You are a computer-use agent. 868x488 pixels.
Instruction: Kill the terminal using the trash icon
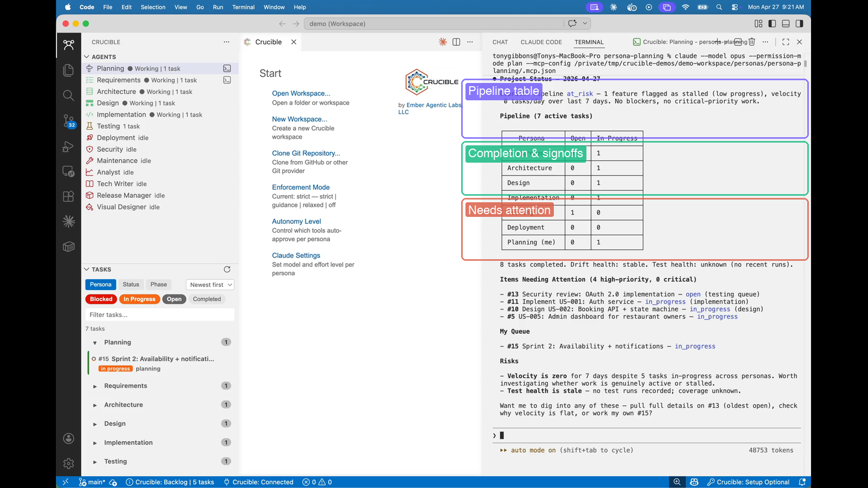(x=751, y=42)
